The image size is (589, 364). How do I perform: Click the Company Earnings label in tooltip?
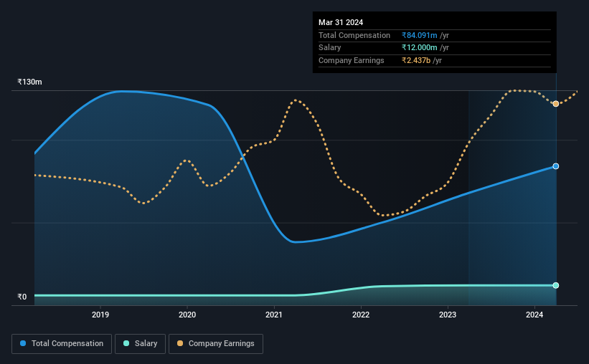click(352, 60)
